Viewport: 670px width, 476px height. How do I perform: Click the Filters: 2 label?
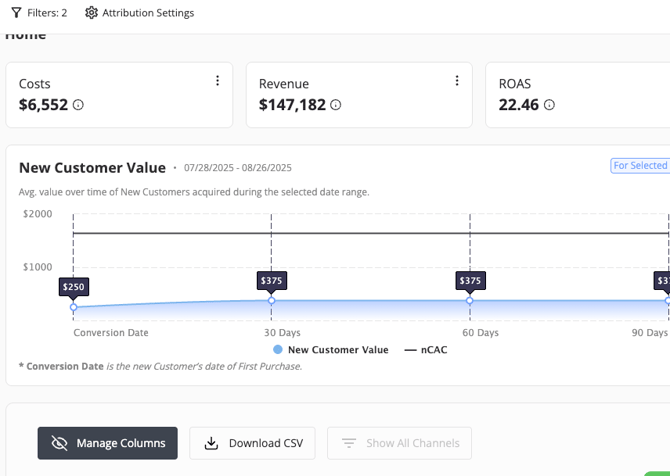47,13
